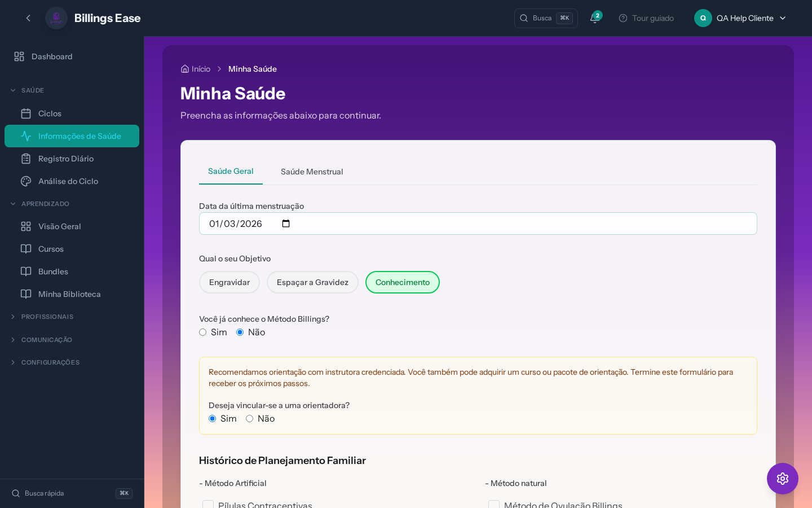Image resolution: width=812 pixels, height=508 pixels.
Task: Open Ciclos in the sidebar menu
Action: [50, 113]
